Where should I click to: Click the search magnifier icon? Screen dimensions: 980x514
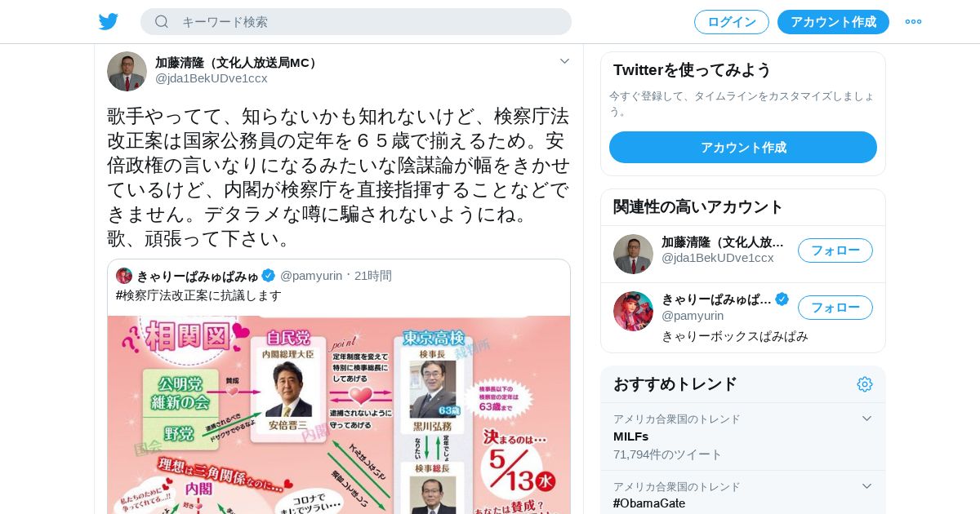pos(162,22)
